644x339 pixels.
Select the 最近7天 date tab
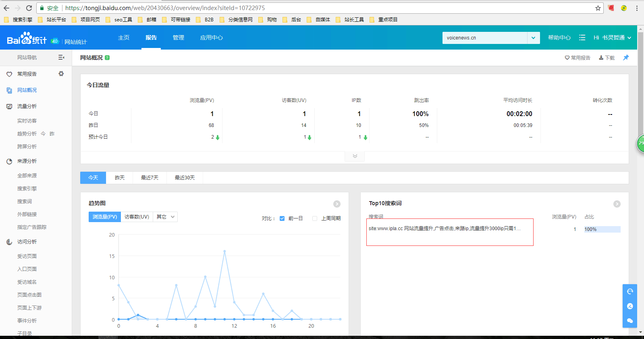pos(150,178)
